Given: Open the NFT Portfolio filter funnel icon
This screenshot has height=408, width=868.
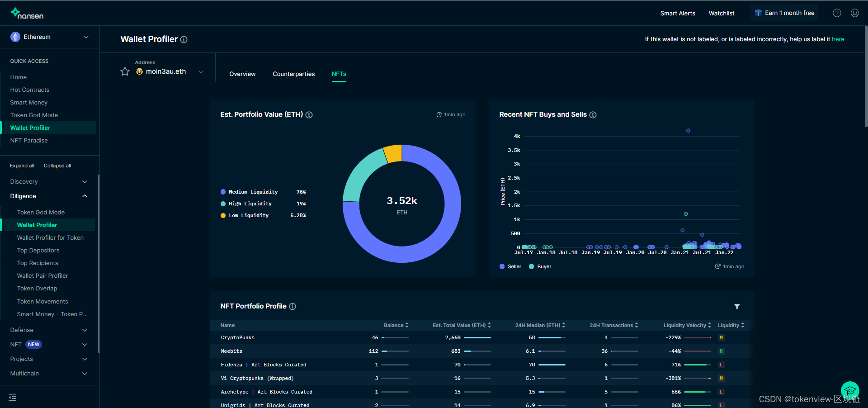Looking at the screenshot, I should coord(737,307).
